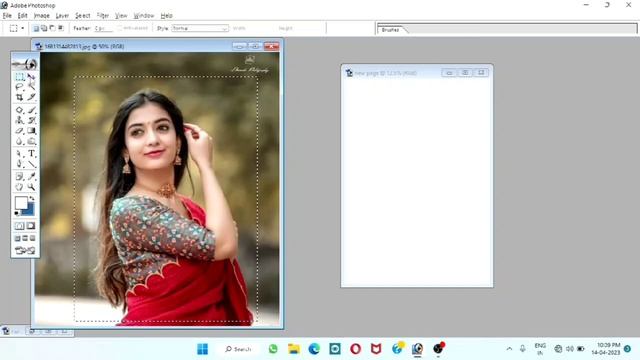Select the Pen tool
The height and width of the screenshot is (360, 640).
(x=19, y=164)
